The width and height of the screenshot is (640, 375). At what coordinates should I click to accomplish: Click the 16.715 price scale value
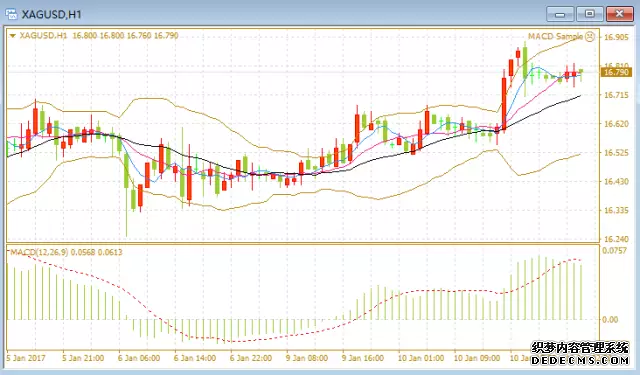[616, 95]
